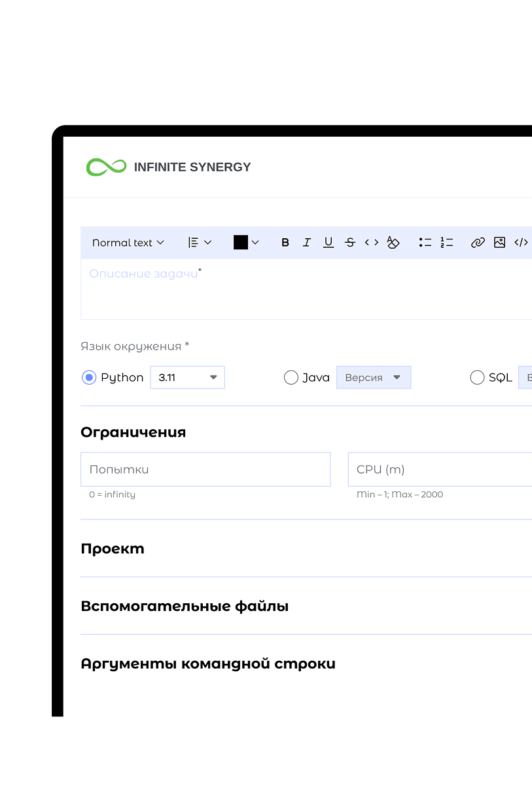Insert inline code formatting
The image size is (532, 785).
(372, 243)
